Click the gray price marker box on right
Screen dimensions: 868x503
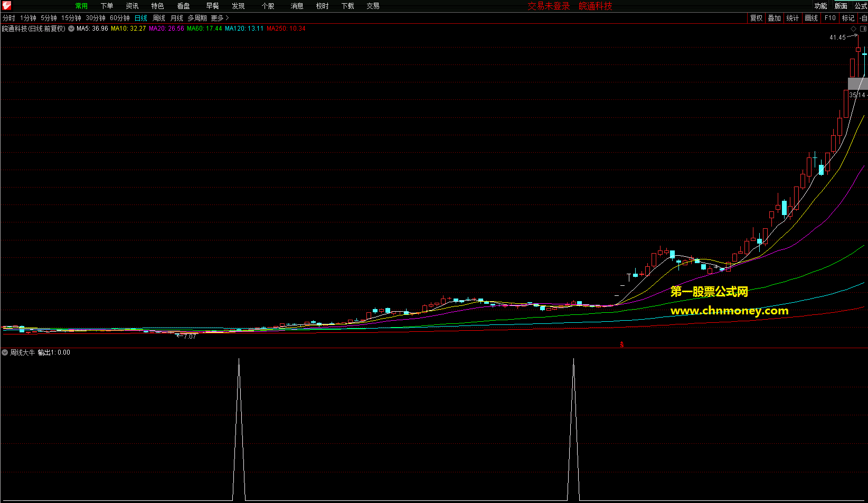pyautogui.click(x=857, y=83)
